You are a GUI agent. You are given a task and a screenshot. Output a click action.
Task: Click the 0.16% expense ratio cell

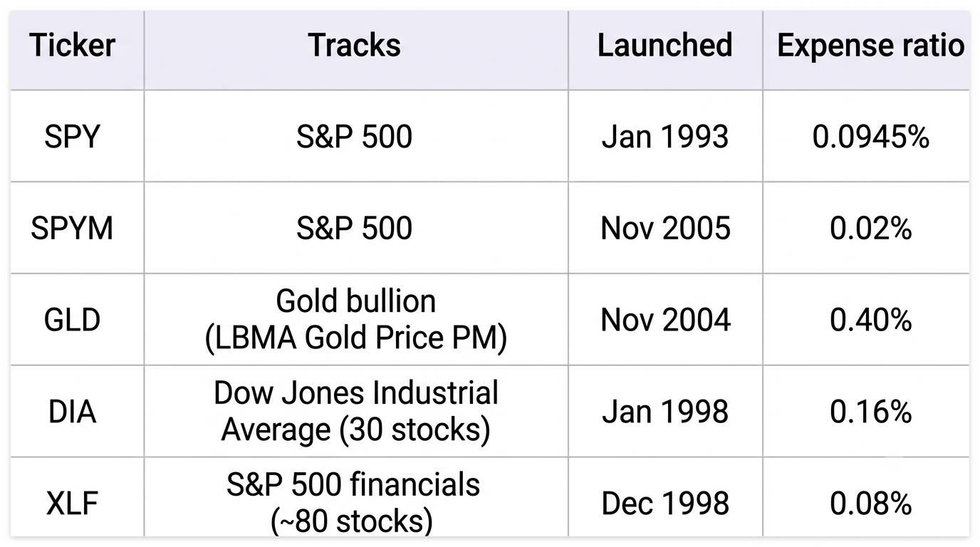pos(870,412)
